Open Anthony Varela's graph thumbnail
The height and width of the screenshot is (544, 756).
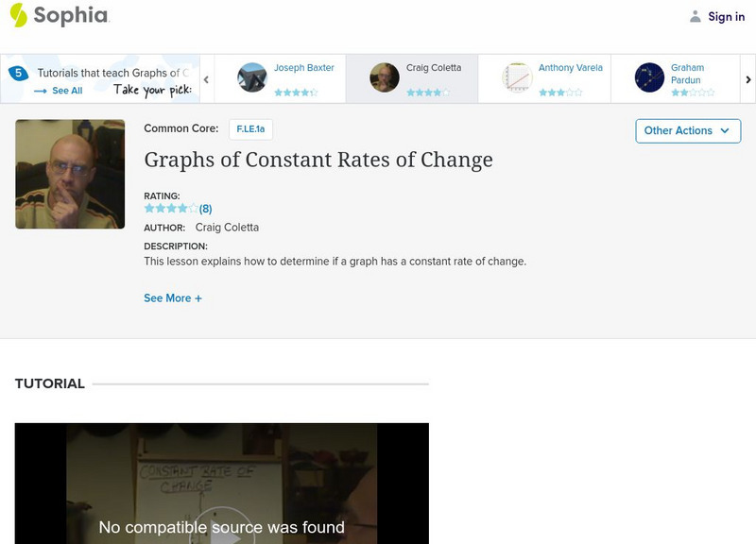[517, 77]
